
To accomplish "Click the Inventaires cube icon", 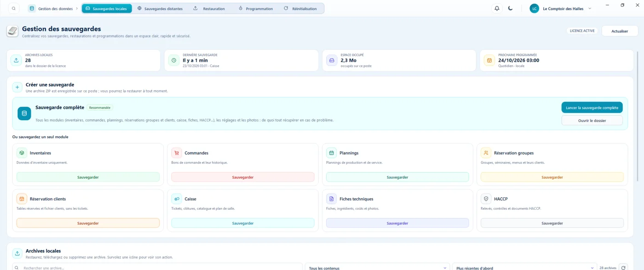I will [22, 153].
